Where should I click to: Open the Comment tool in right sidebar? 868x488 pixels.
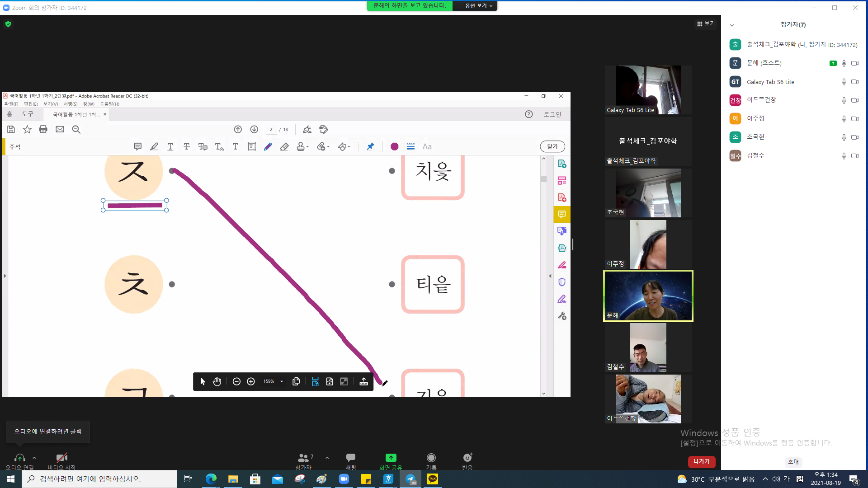coord(562,214)
